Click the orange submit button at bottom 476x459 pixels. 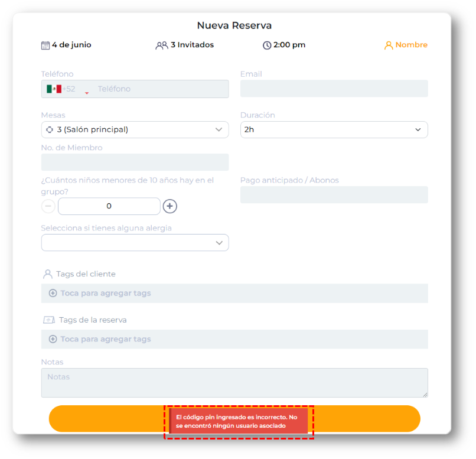coord(106,419)
